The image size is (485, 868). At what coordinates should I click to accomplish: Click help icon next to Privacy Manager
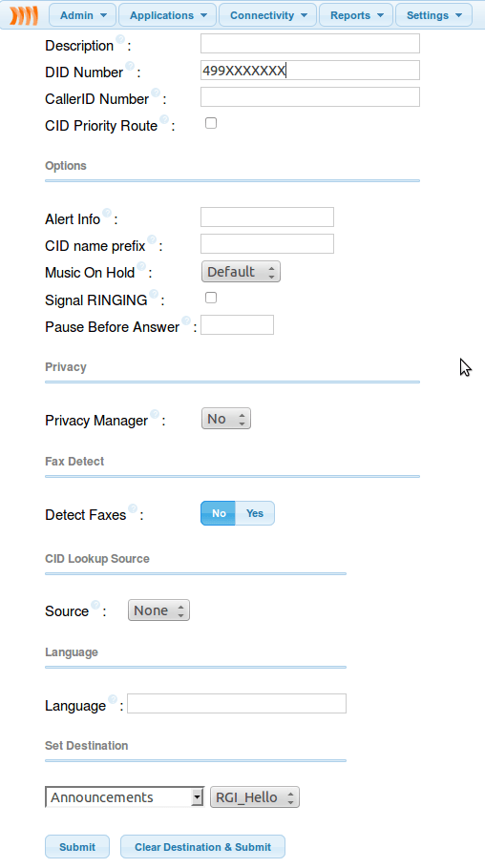tap(155, 414)
